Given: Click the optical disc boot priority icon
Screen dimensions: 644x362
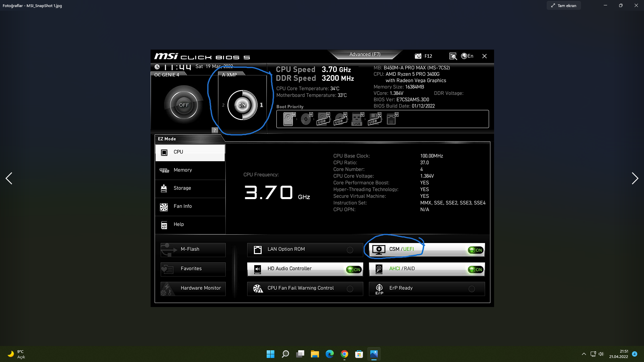Looking at the screenshot, I should (306, 119).
